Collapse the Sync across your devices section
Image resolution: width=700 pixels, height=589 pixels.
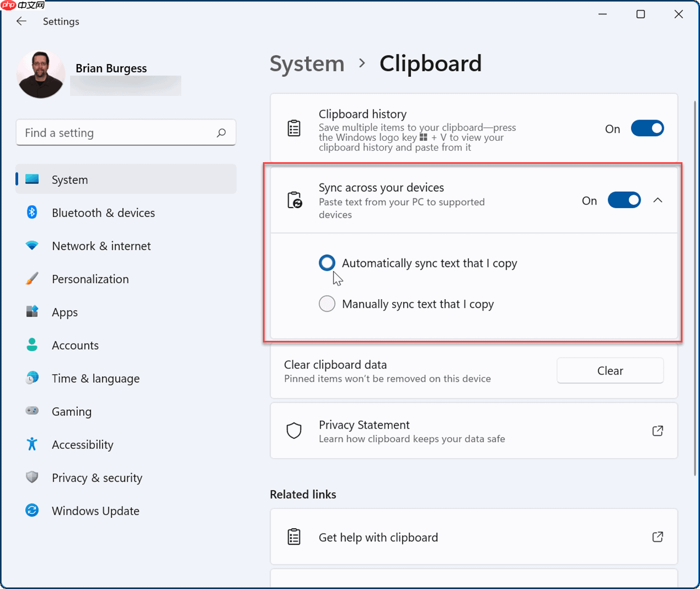pos(658,201)
